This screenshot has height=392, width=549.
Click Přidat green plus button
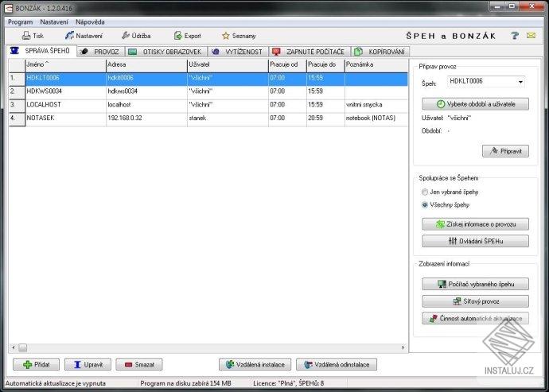point(36,364)
